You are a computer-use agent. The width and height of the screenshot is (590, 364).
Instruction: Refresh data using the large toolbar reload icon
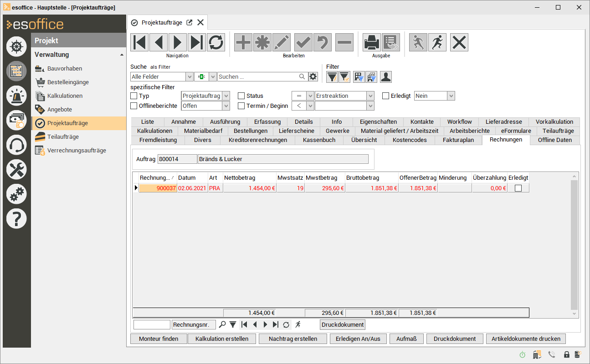[216, 42]
